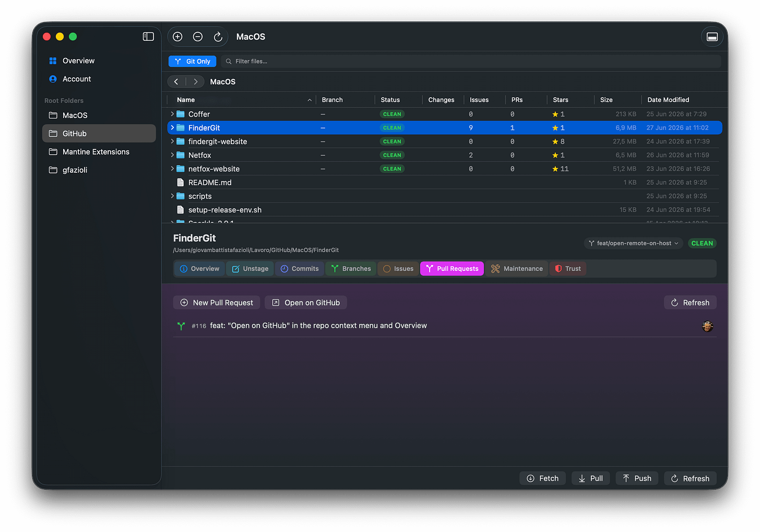Image resolution: width=760 pixels, height=532 pixels.
Task: Expand the FinderGit folder row
Action: click(x=172, y=127)
